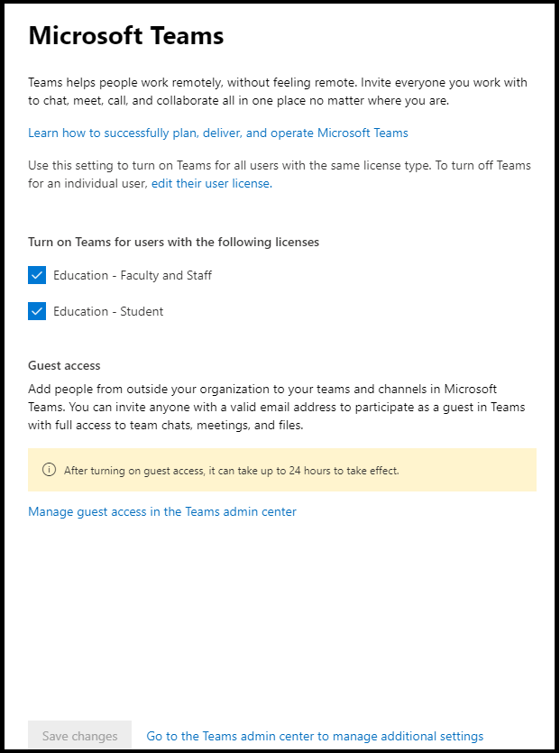
Task: Uncheck the Education - Faculty and Staff checkbox
Action: [37, 275]
